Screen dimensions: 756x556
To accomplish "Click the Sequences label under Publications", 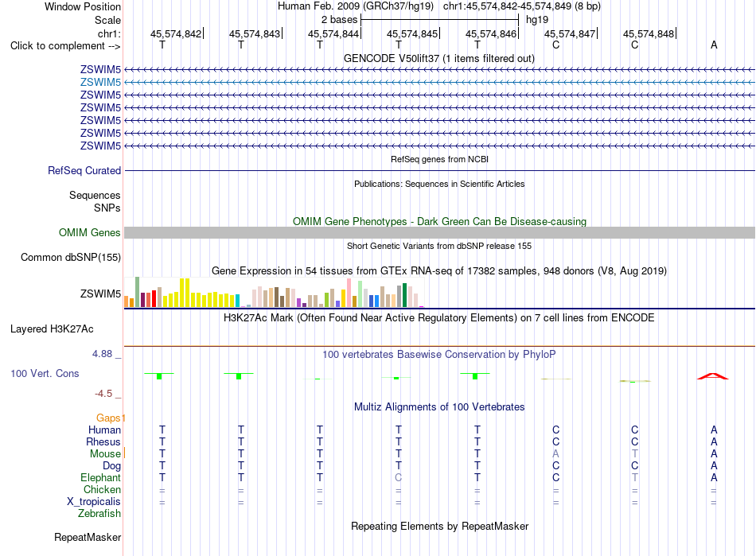I will [x=95, y=195].
